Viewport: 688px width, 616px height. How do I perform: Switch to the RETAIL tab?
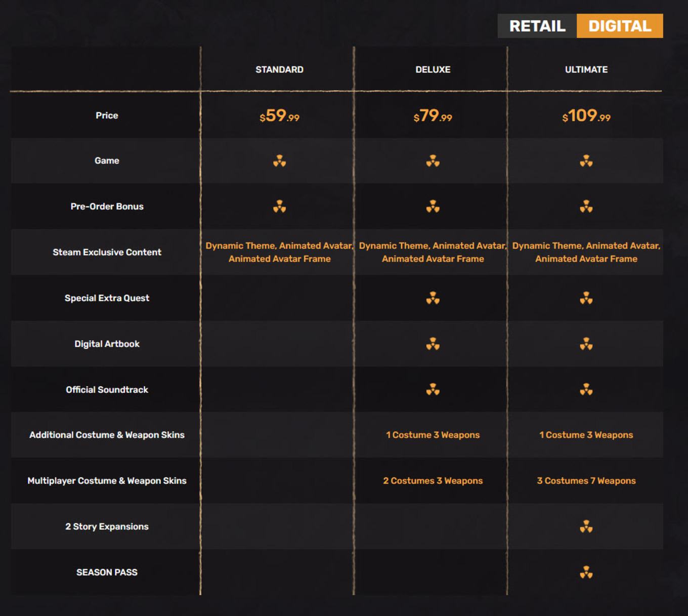pyautogui.click(x=537, y=26)
